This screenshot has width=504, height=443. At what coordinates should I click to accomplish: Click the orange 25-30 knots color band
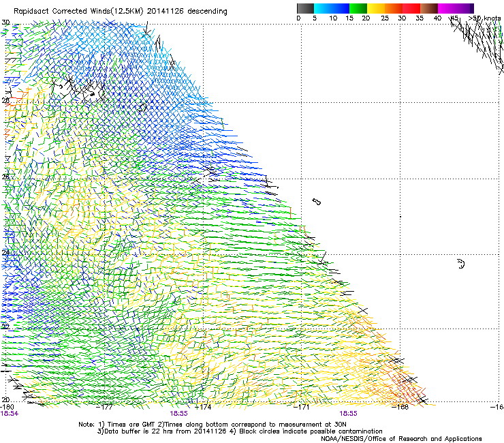394,8
